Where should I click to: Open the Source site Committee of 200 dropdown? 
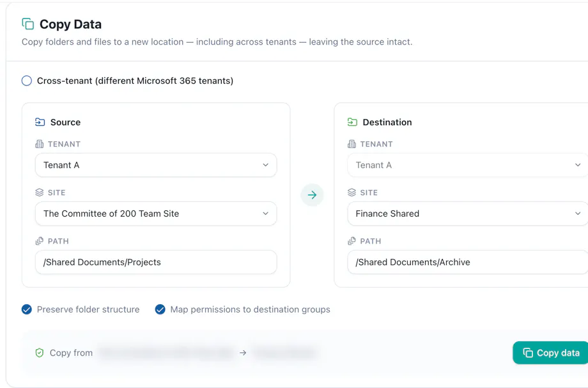pos(156,213)
